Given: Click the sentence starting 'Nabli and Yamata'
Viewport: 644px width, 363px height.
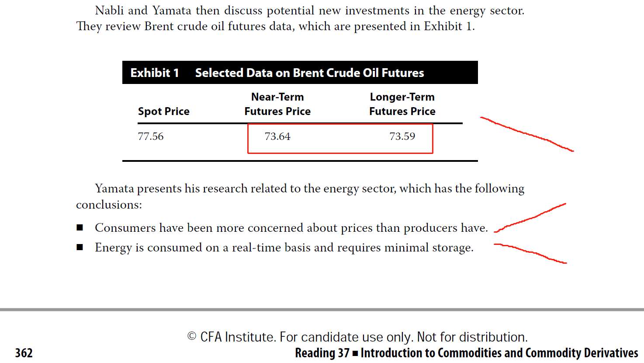Looking at the screenshot, I should click(310, 10).
